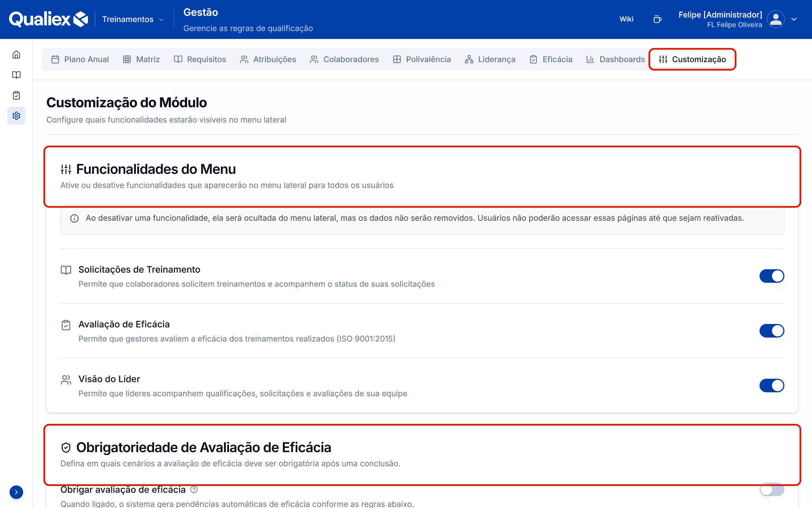The height and width of the screenshot is (508, 812).
Task: Expand the user account chevron menu
Action: pos(794,19)
